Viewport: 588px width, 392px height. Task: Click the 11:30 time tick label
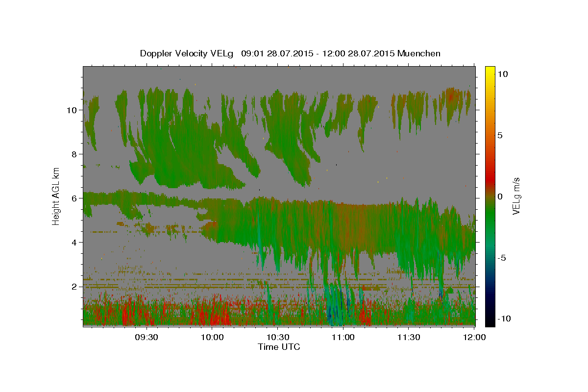point(408,337)
